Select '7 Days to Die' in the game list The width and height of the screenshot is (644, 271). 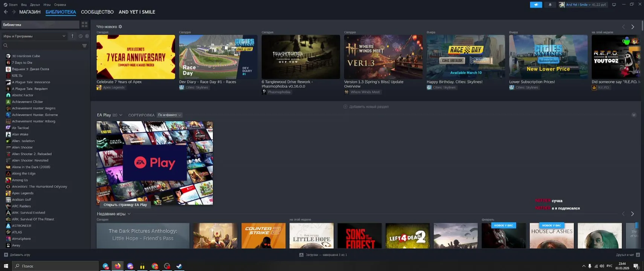[22, 62]
